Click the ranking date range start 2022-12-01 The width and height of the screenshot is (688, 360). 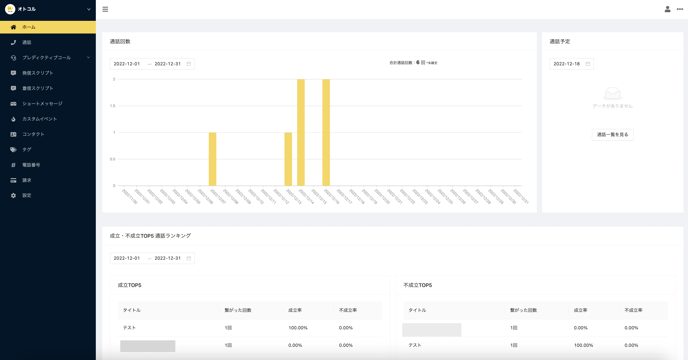127,258
